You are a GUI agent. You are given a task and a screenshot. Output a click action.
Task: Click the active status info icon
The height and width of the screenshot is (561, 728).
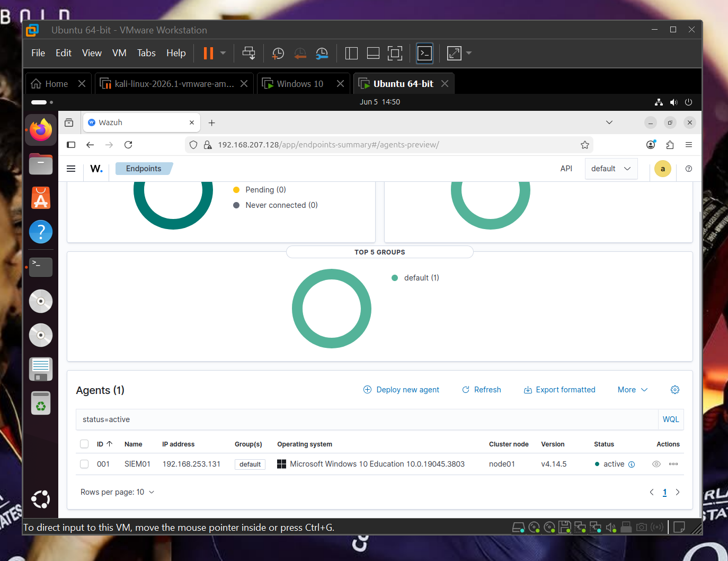(632, 464)
